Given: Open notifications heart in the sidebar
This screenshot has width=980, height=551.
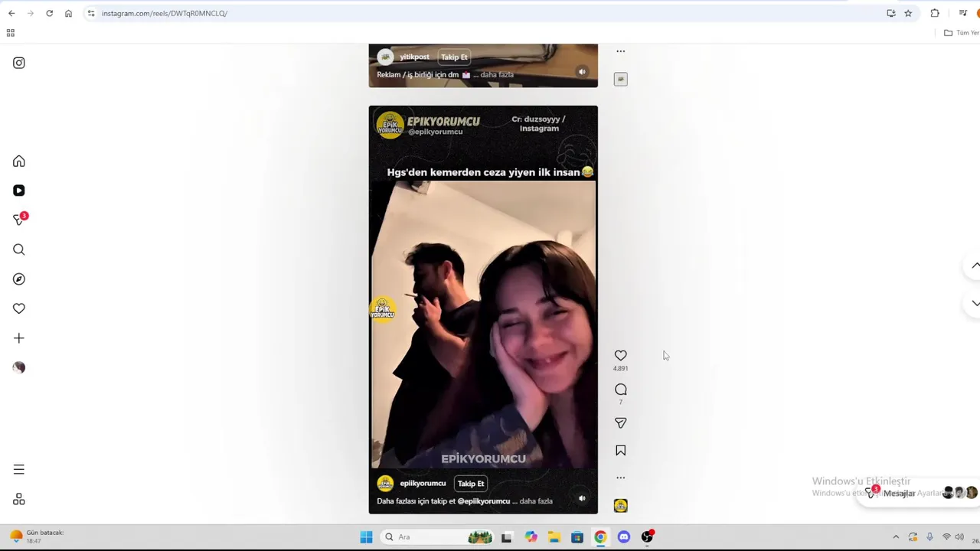Looking at the screenshot, I should (19, 308).
